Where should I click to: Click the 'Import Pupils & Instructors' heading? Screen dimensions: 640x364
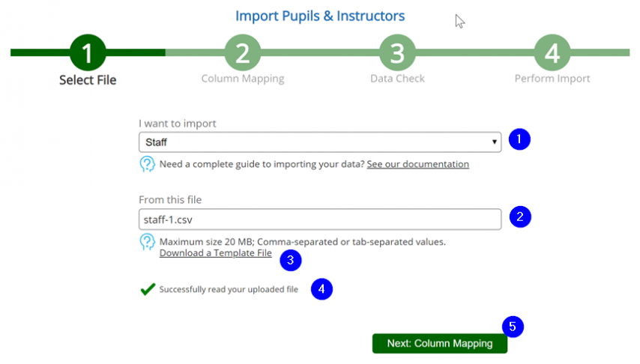(320, 16)
